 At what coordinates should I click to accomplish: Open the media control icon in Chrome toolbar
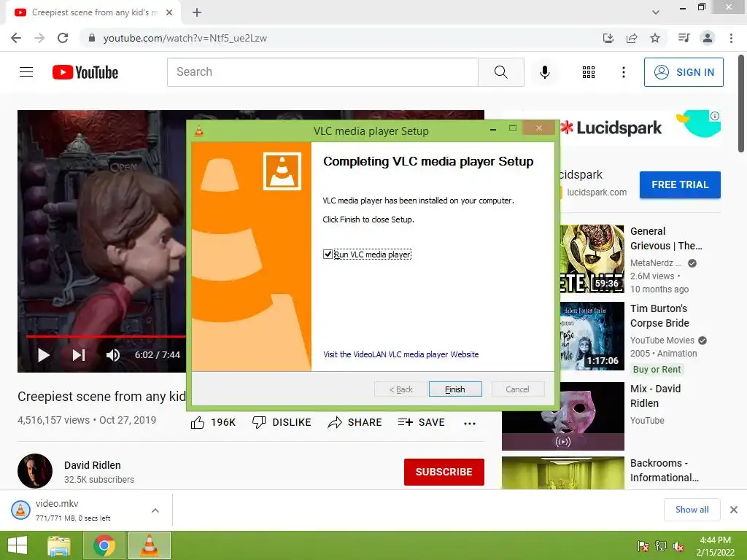[x=684, y=38]
